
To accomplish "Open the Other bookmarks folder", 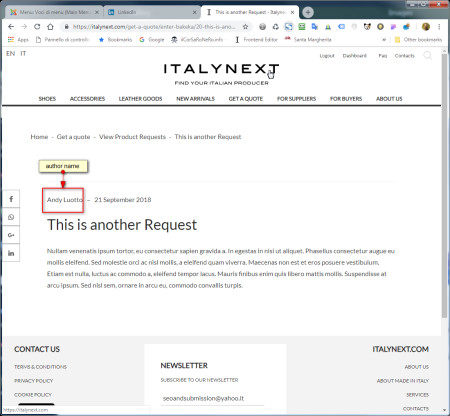I will (418, 40).
